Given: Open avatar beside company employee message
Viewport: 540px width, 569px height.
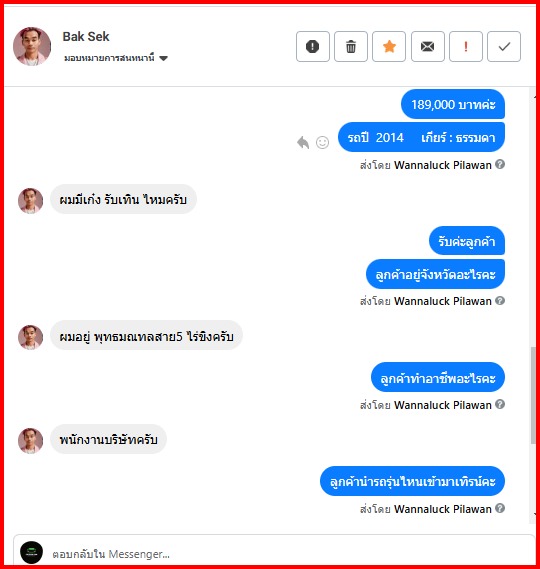Looking at the screenshot, I should 30,441.
